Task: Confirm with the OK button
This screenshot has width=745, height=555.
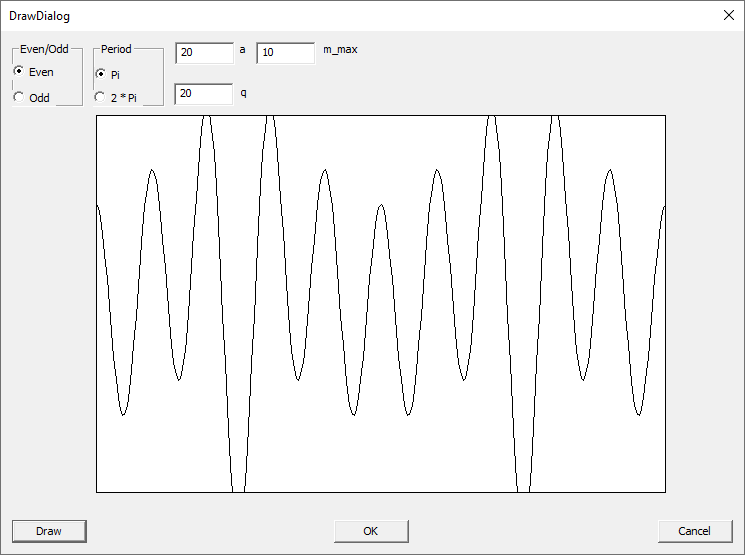Action: point(371,531)
